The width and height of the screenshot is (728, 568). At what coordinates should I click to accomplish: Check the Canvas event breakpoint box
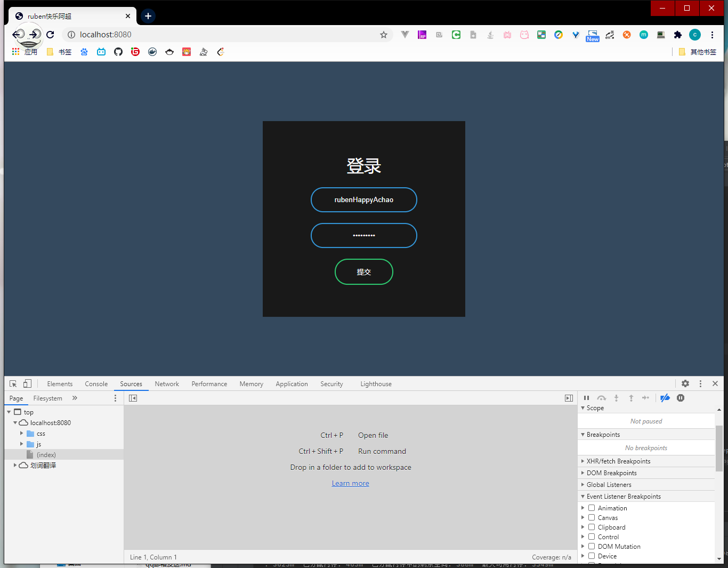coord(592,518)
